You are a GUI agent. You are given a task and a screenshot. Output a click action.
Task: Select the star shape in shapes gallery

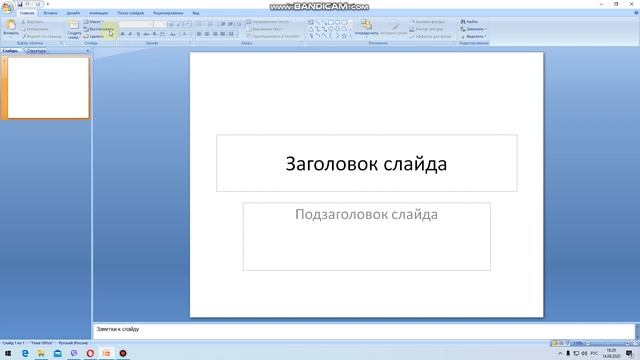coord(344,36)
